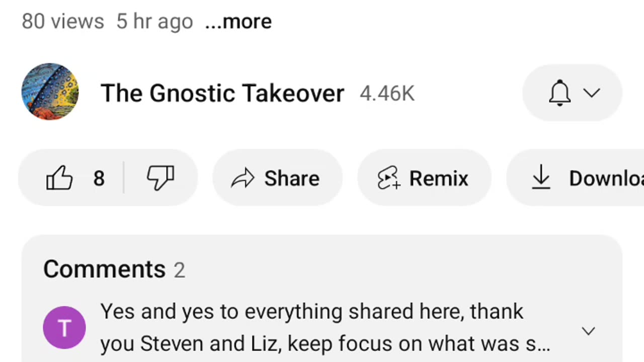
Task: Tap the Download button text
Action: click(x=606, y=178)
